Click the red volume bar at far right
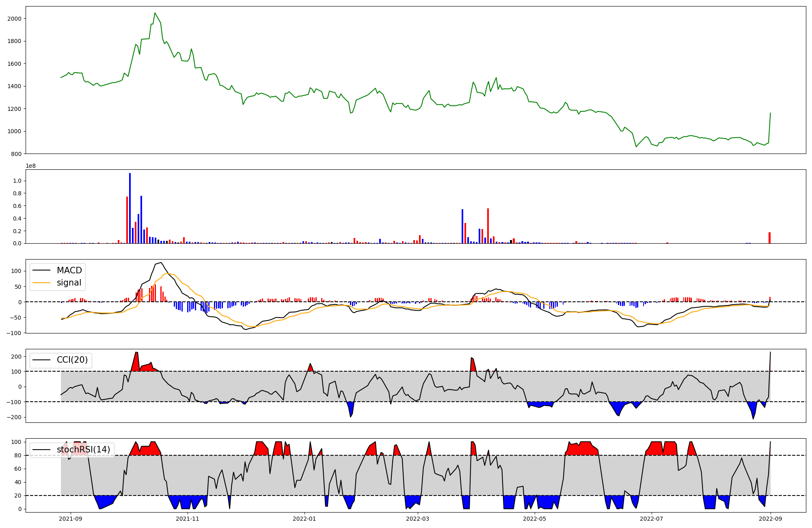The width and height of the screenshot is (812, 528). coord(769,238)
